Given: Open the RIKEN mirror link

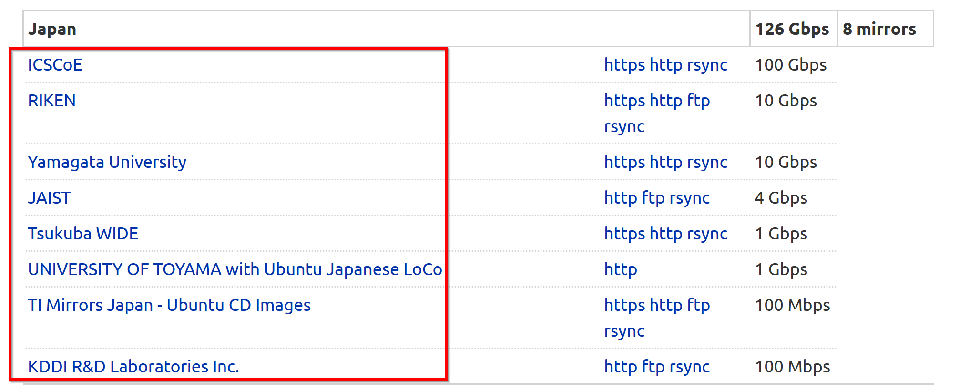Looking at the screenshot, I should click(51, 101).
